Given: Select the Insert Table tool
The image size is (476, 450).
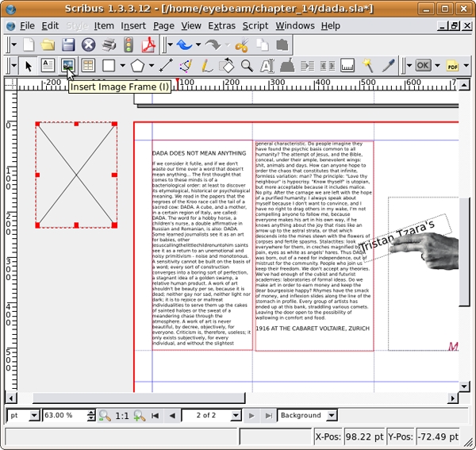Looking at the screenshot, I should pos(88,66).
